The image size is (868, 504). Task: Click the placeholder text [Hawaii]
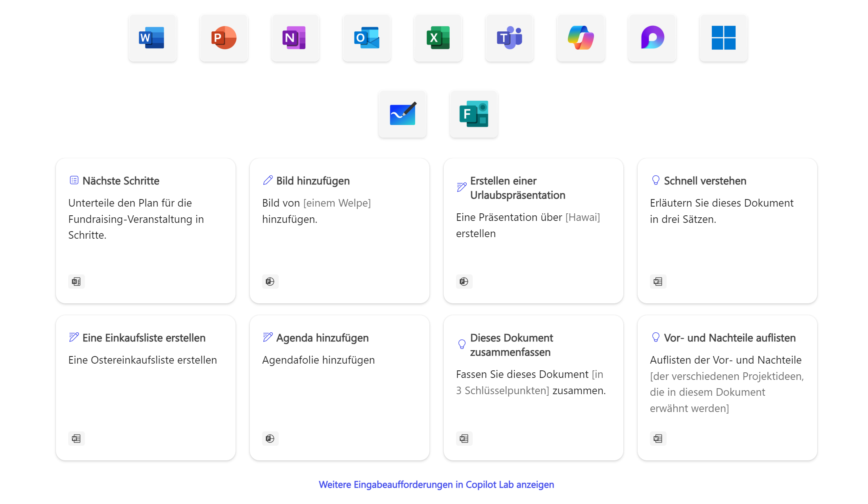tap(582, 217)
